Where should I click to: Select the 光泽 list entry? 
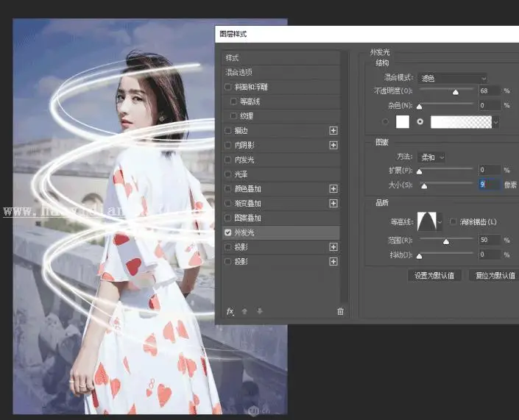[x=280, y=174]
